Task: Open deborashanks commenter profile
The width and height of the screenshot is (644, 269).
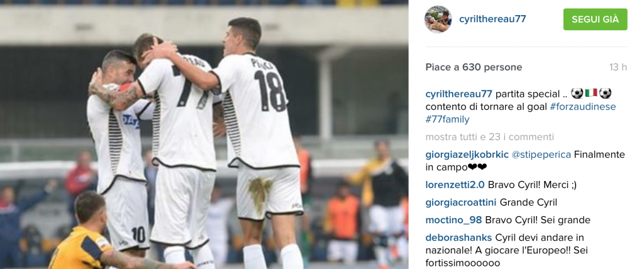Action: pos(458,238)
